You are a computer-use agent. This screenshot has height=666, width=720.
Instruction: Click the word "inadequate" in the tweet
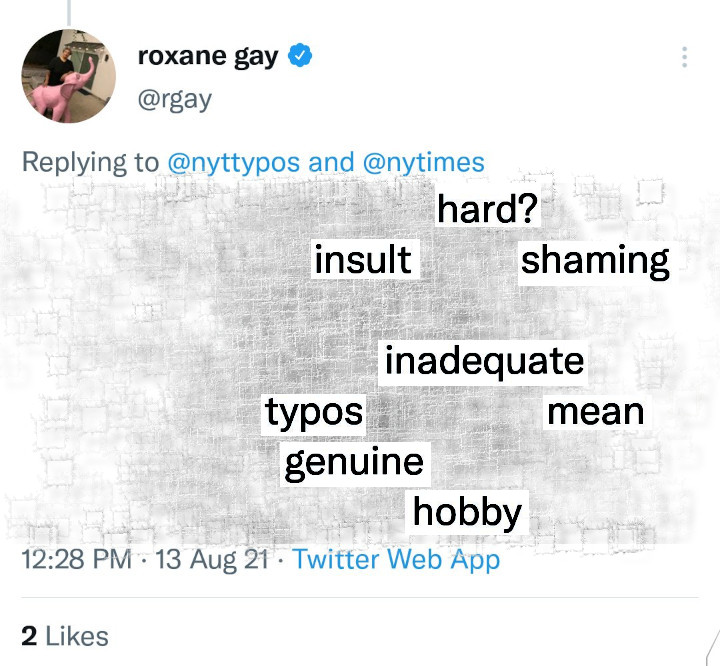click(x=484, y=361)
